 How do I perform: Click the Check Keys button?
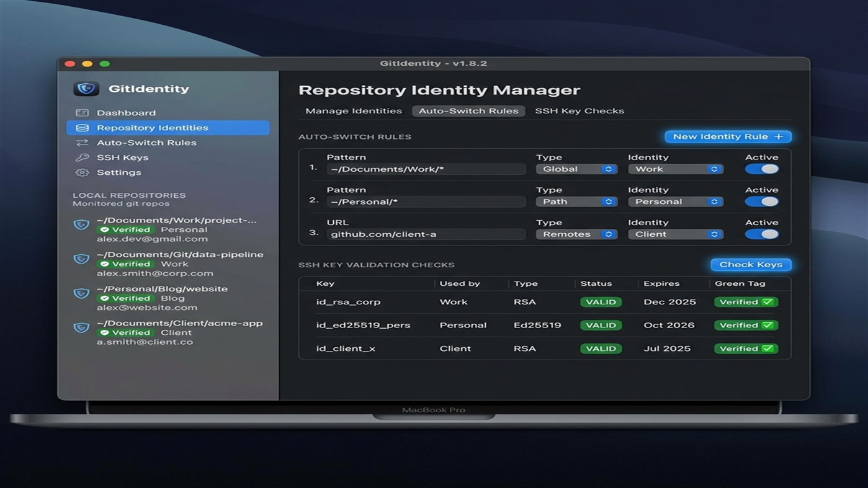[x=751, y=265]
